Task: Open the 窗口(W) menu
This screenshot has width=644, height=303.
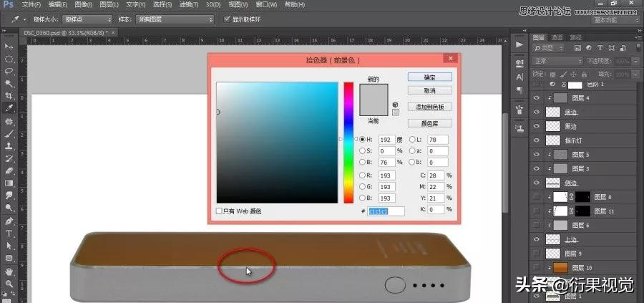Action: pos(266,5)
